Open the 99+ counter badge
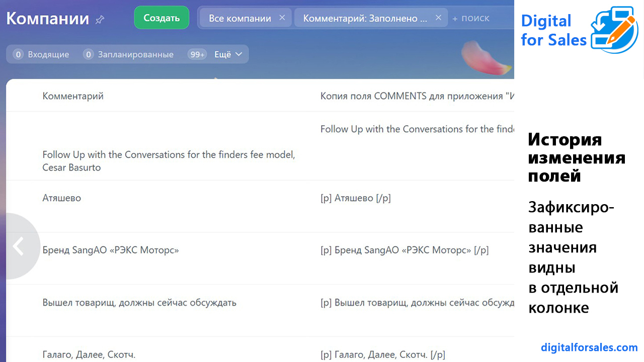The width and height of the screenshot is (644, 362). coord(197,54)
